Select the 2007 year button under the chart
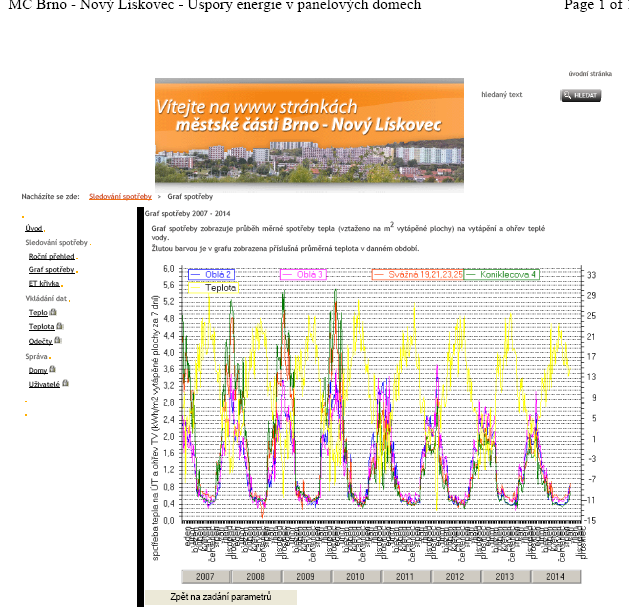Screen dimensions: 629x607 click(205, 577)
